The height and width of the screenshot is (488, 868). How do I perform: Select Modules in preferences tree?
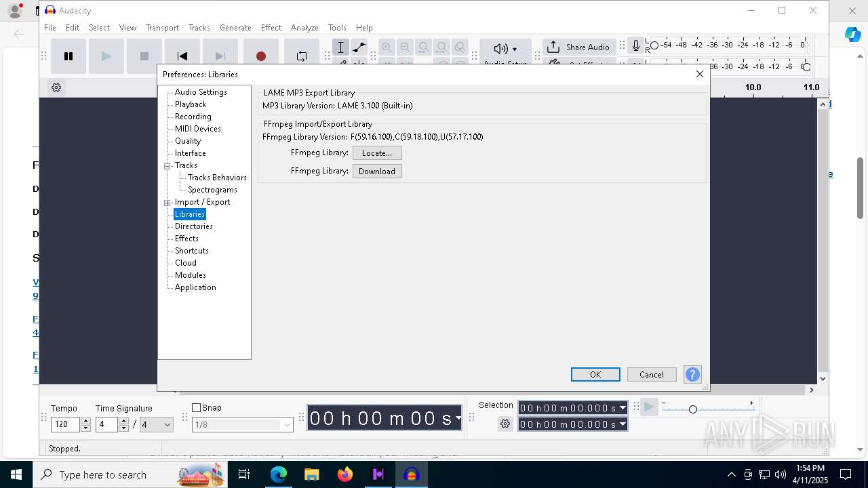[x=191, y=275]
